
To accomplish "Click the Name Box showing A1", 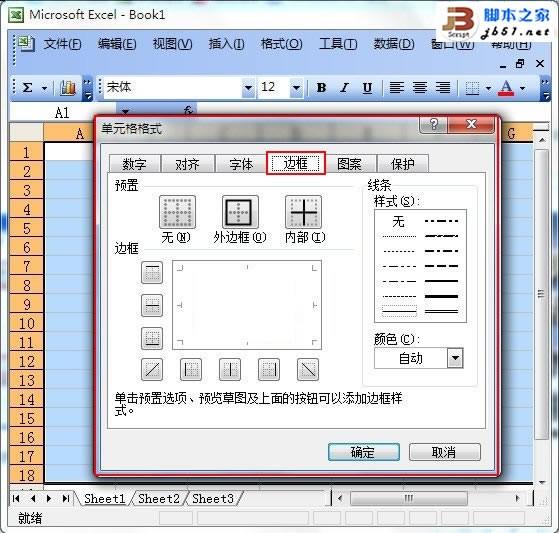I will point(63,113).
